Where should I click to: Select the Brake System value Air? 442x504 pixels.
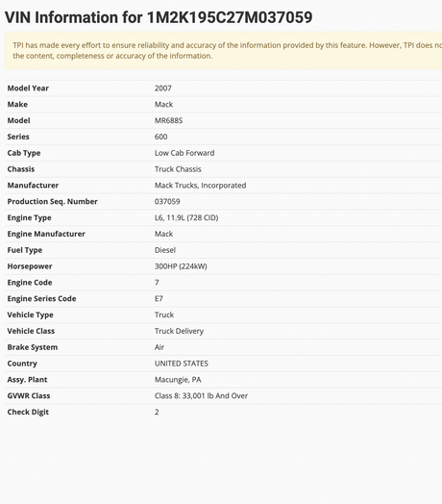pyautogui.click(x=159, y=347)
